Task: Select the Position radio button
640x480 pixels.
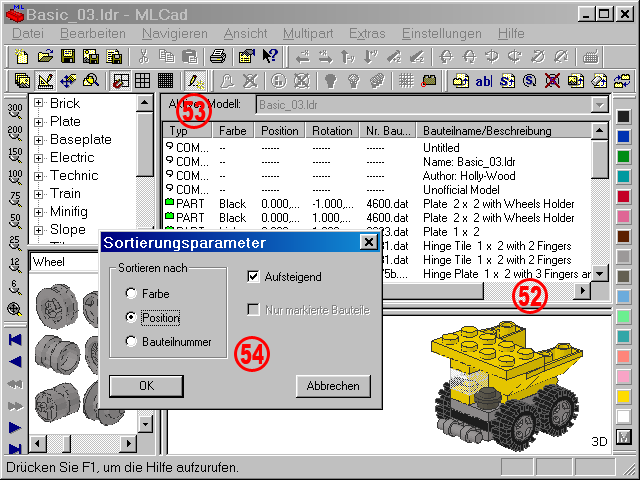Action: [x=131, y=317]
